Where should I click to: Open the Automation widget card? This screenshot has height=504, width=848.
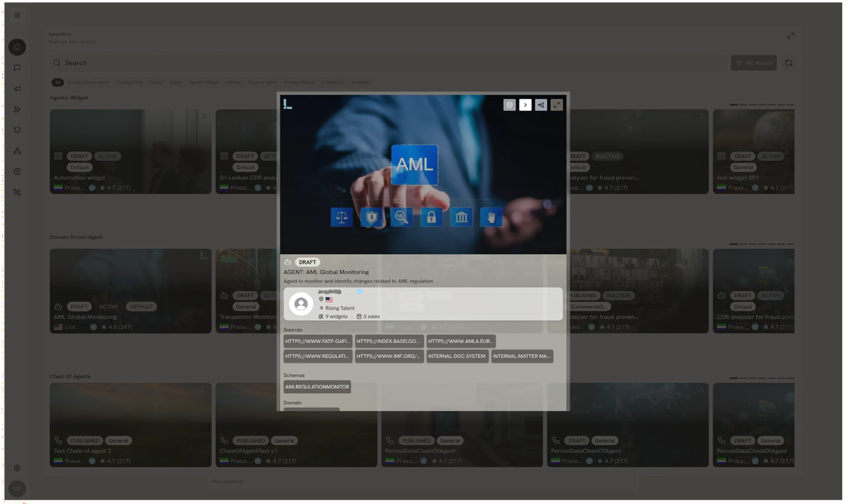click(130, 151)
